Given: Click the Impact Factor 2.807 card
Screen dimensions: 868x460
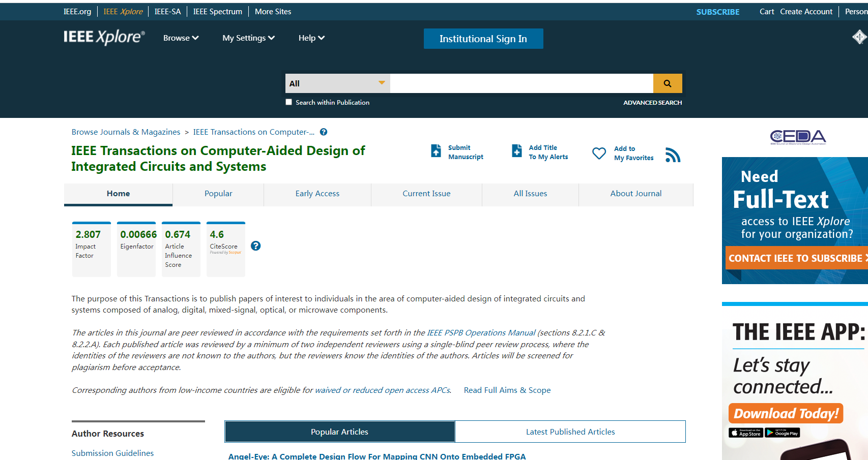Looking at the screenshot, I should tap(92, 249).
